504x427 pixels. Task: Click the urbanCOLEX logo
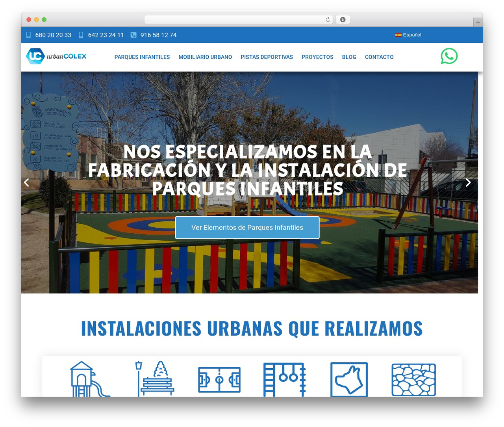56,56
